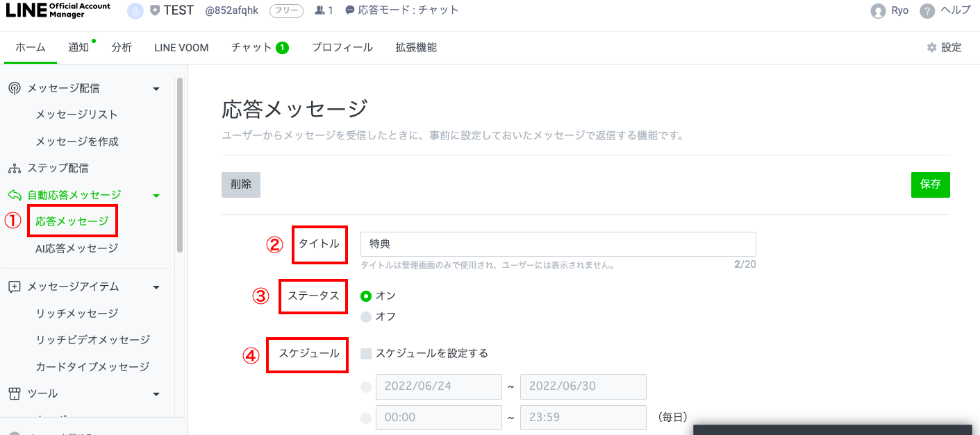980x435 pixels.
Task: Click the ツール shop icon in sidebar
Action: pyautogui.click(x=15, y=393)
